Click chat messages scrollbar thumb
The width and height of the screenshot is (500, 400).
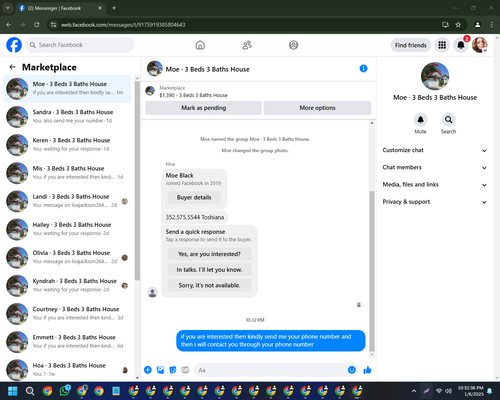372,271
